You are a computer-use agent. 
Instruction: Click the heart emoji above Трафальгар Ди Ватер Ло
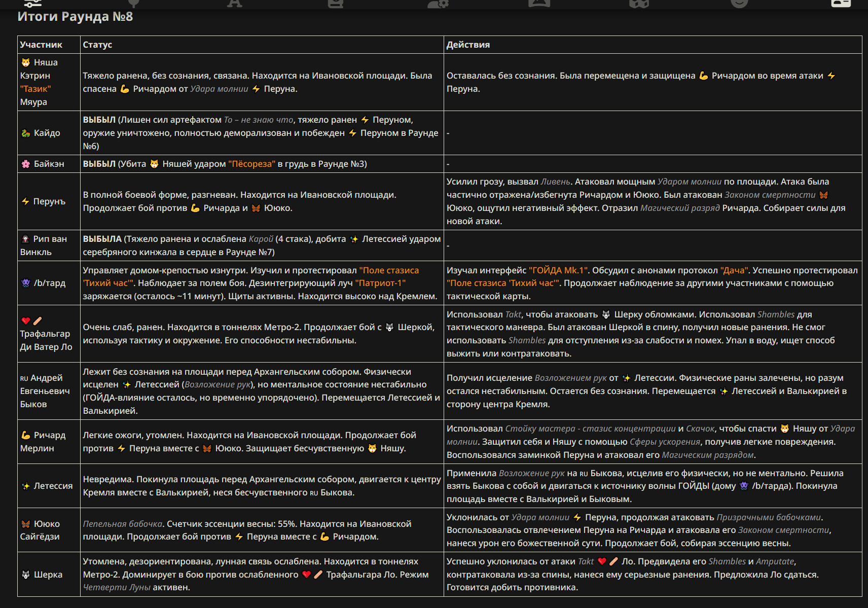(25, 320)
